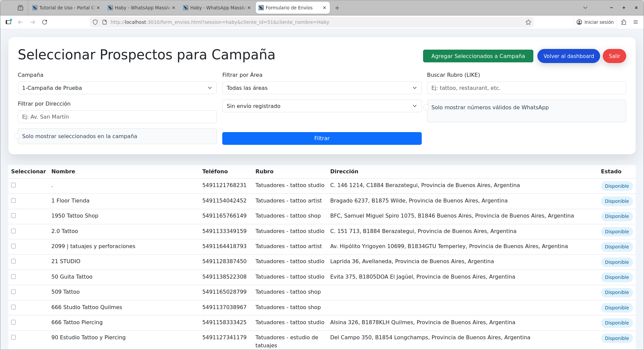This screenshot has height=350, width=644.
Task: Toggle Solo mostrar seleccionados en la campaña
Action: [17, 136]
